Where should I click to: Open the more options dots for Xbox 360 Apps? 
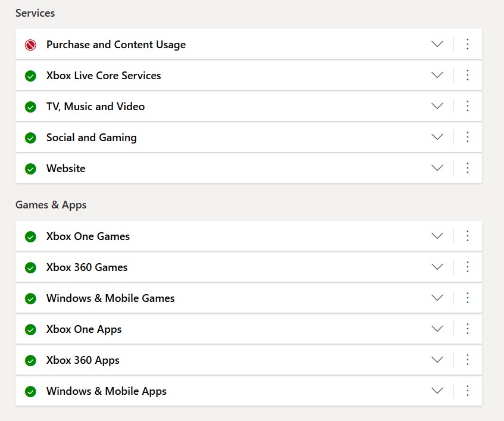(468, 360)
